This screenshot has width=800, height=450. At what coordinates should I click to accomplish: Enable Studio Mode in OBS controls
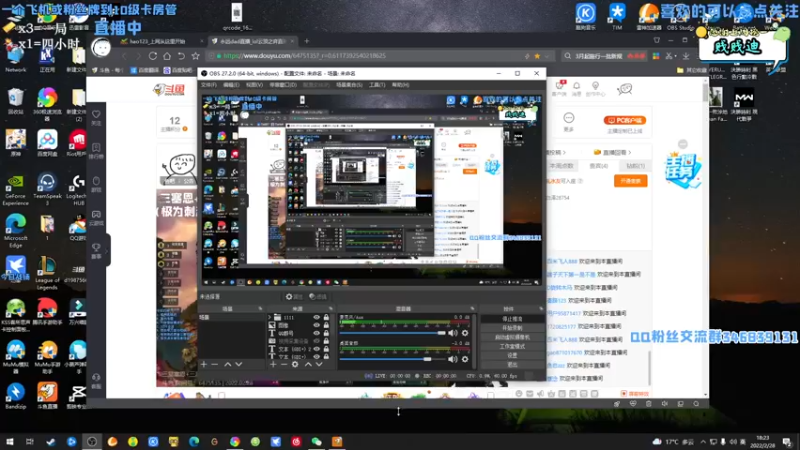click(512, 346)
